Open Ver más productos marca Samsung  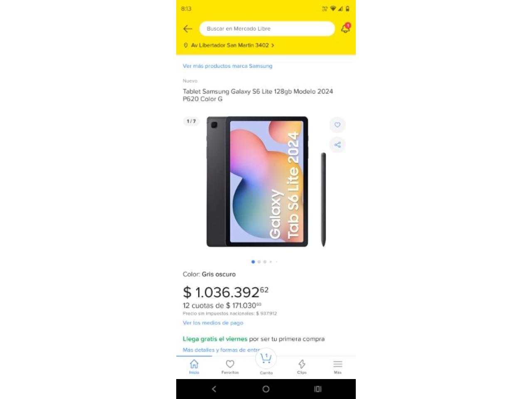(x=227, y=66)
